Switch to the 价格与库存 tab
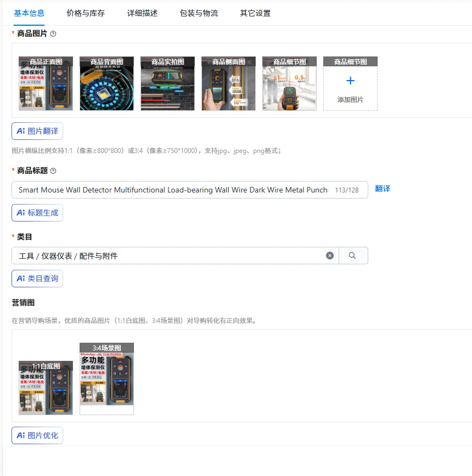 (x=86, y=13)
